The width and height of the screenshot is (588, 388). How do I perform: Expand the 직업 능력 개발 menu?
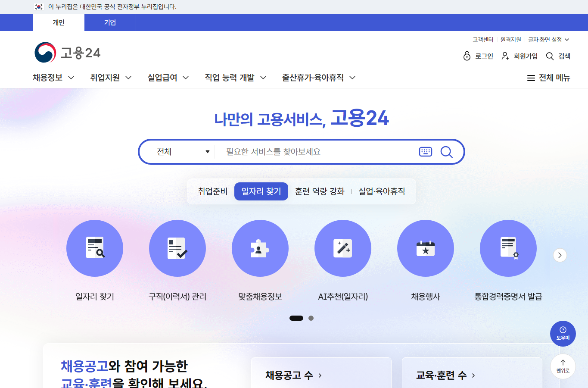pyautogui.click(x=236, y=78)
